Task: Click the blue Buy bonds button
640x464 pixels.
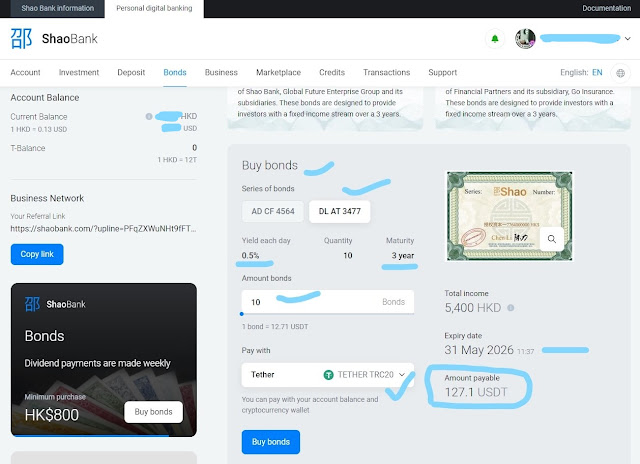Action: point(271,442)
